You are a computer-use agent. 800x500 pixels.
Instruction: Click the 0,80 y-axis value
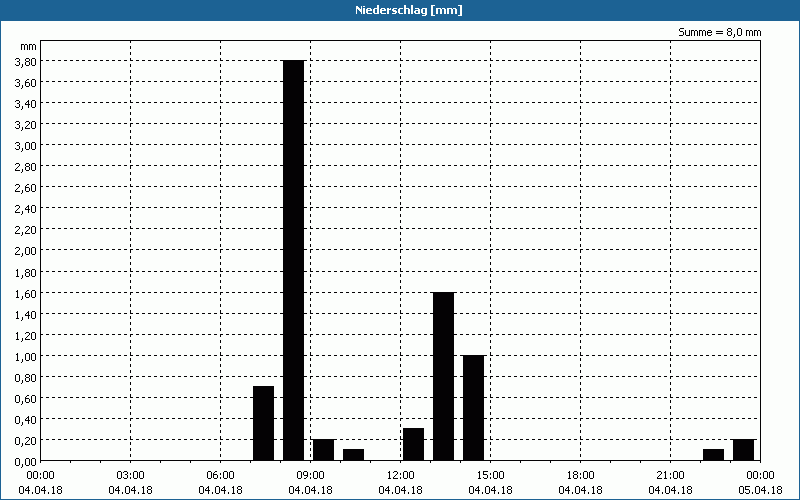pyautogui.click(x=25, y=378)
